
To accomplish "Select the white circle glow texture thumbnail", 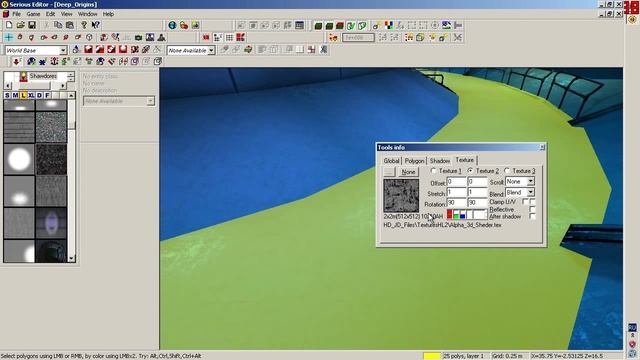I will 19,159.
